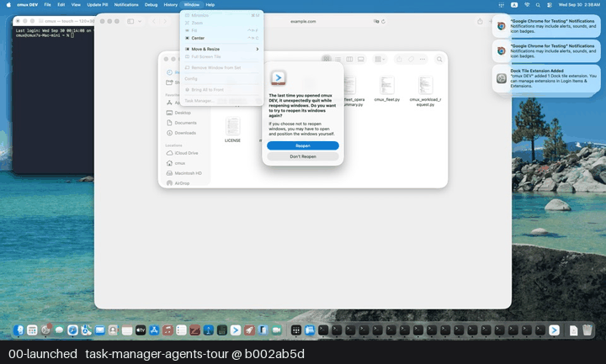Image resolution: width=606 pixels, height=364 pixels.
Task: Switch Finder to list view
Action: click(x=338, y=59)
